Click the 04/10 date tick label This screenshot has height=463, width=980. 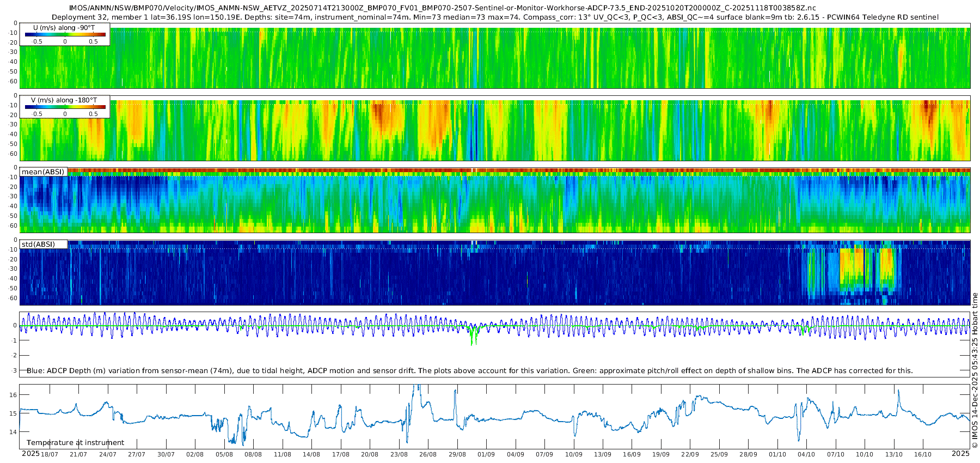(x=806, y=454)
